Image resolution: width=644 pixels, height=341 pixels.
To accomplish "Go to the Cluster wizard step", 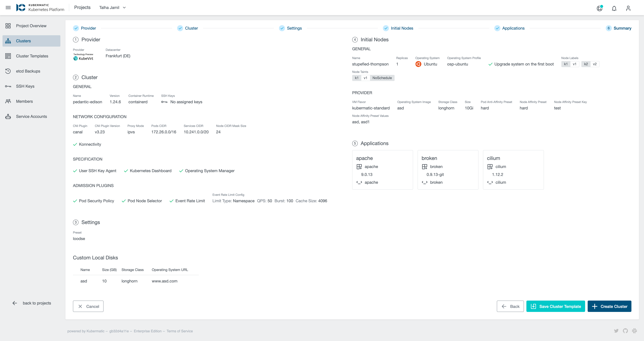I will (x=188, y=28).
